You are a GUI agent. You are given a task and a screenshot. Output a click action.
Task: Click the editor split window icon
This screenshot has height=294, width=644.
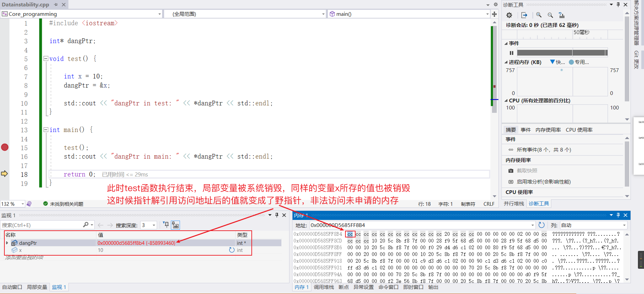(494, 14)
